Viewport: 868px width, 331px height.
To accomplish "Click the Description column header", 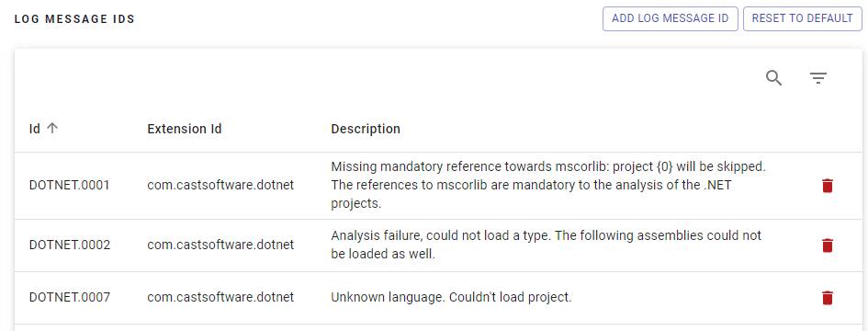I will (x=366, y=129).
